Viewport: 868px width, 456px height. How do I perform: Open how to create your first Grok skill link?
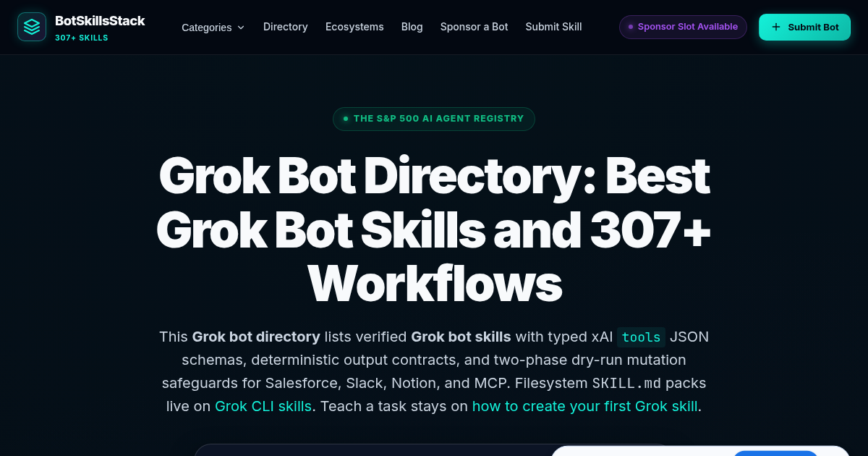pyautogui.click(x=585, y=406)
